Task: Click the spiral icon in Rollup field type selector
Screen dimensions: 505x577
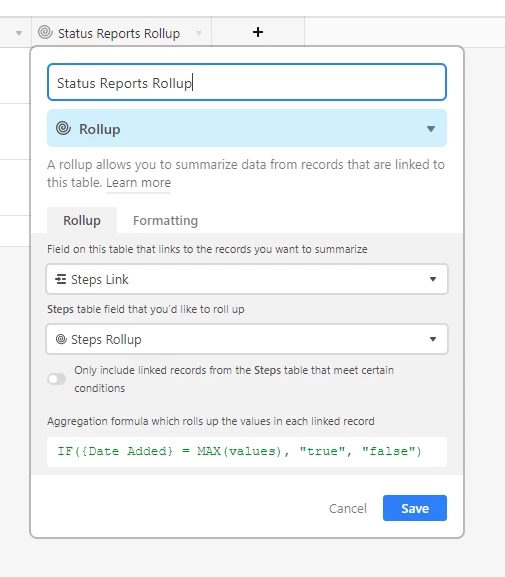Action: pos(63,128)
